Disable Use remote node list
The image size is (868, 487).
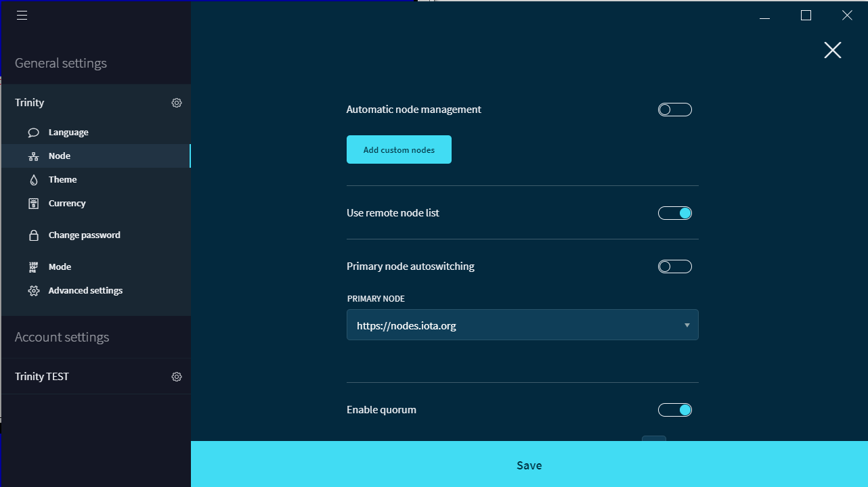[674, 212]
